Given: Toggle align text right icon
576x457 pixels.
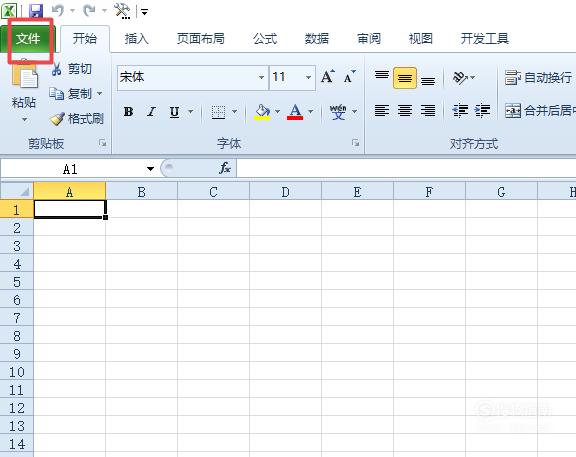Looking at the screenshot, I should tap(428, 110).
